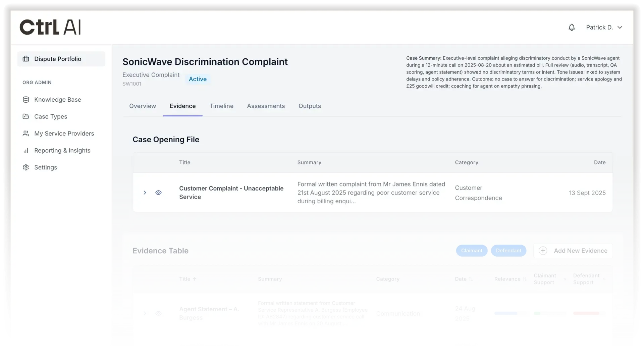Toggle eye icon for Customer Complaint row
Screen dimensions: 644x361
pos(158,193)
